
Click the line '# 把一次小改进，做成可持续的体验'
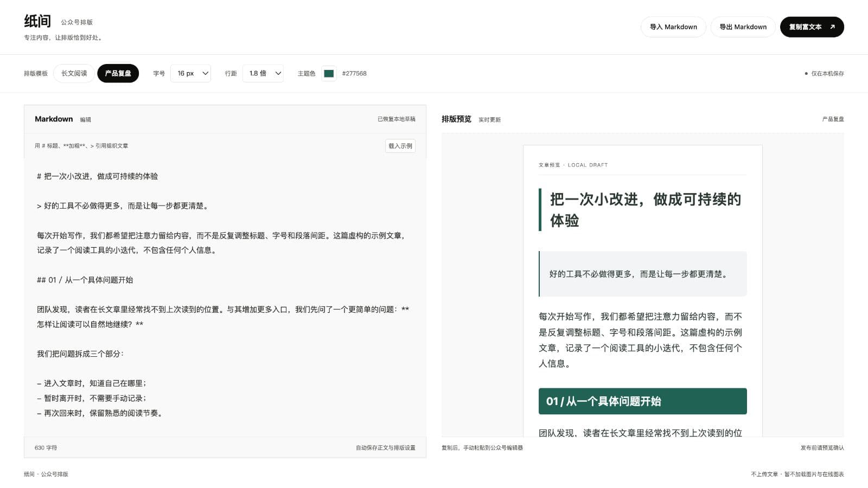98,176
